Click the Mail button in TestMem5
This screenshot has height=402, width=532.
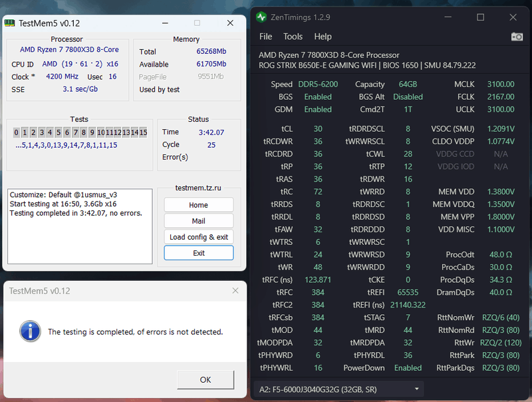(198, 221)
